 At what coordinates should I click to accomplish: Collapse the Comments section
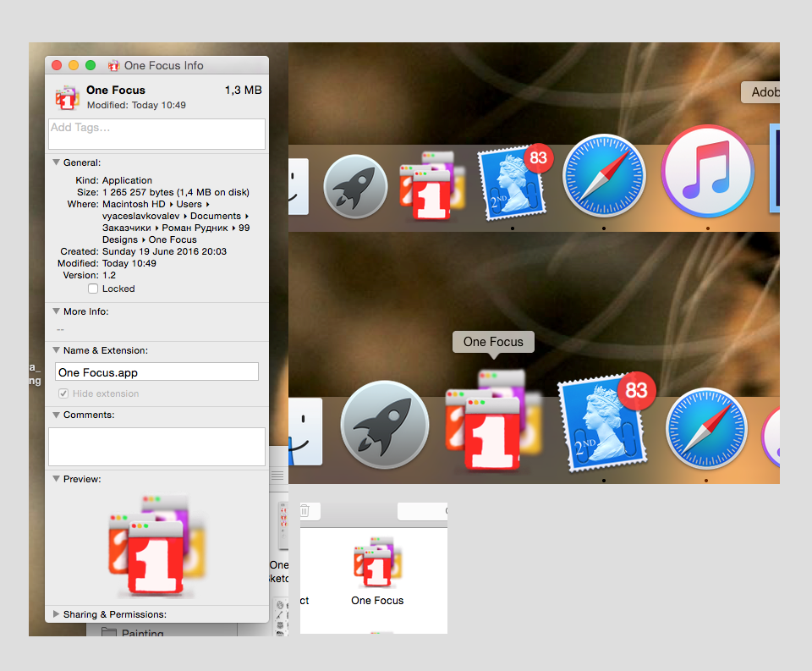[x=56, y=415]
